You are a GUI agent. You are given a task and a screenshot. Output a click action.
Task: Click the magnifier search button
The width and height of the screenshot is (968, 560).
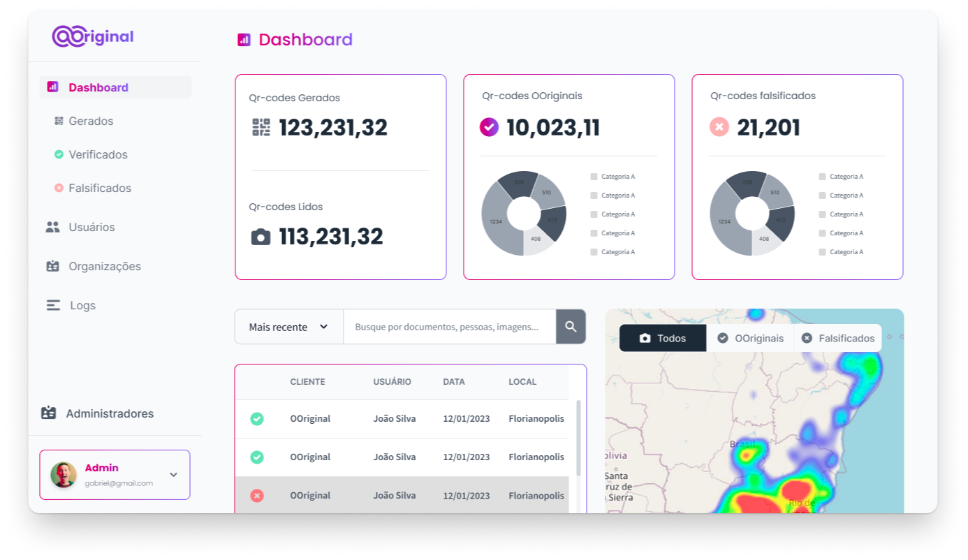coord(571,327)
